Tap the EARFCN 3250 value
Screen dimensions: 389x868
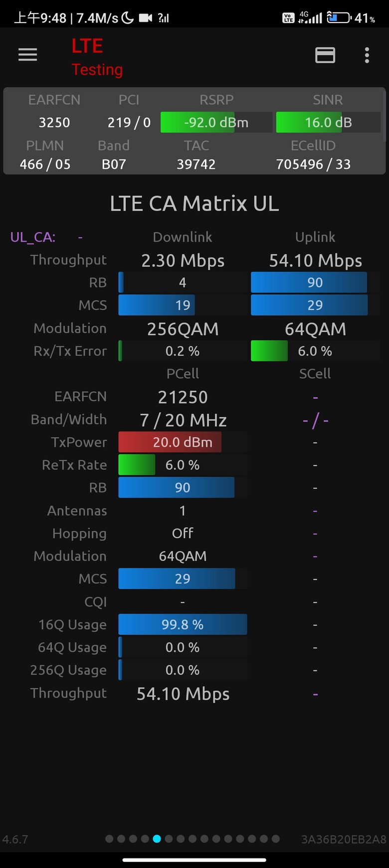[x=54, y=123]
